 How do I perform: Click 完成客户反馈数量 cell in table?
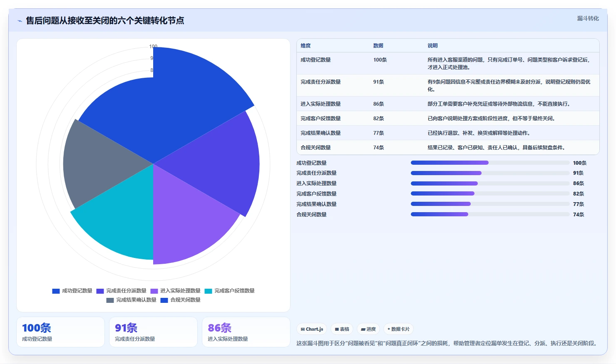coord(320,119)
